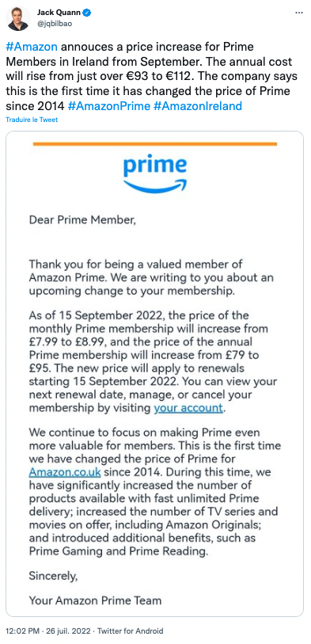311x644 pixels.
Task: Open the @jqbilbao handle
Action: click(54, 24)
